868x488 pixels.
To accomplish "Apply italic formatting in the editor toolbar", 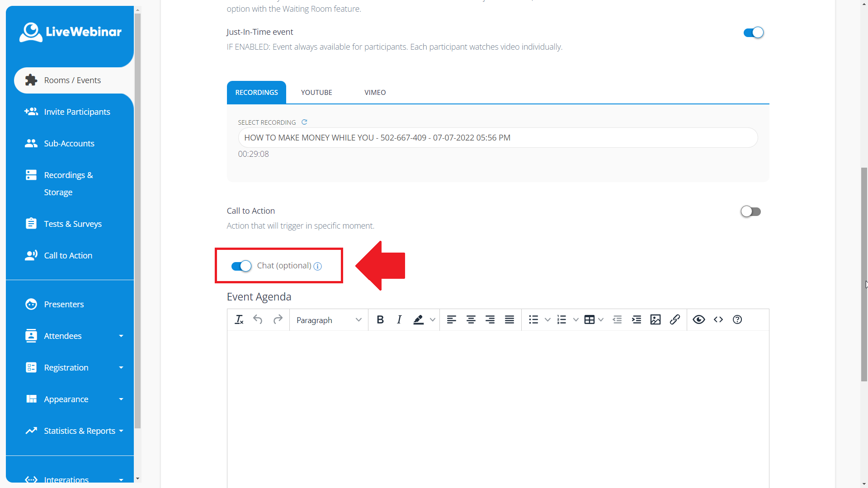I will [x=399, y=319].
